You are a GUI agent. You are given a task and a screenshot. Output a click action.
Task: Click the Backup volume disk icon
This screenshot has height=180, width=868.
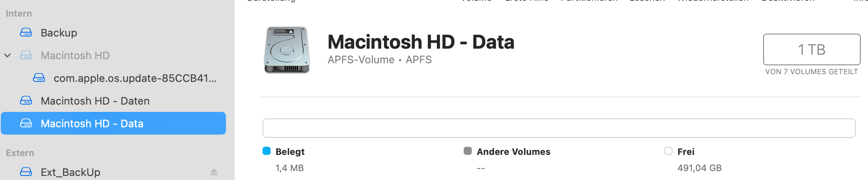point(26,32)
